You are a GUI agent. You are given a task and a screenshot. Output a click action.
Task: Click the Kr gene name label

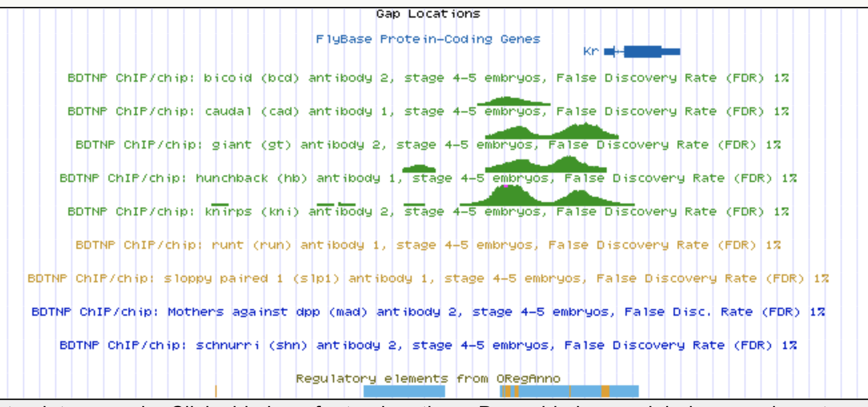pyautogui.click(x=591, y=51)
